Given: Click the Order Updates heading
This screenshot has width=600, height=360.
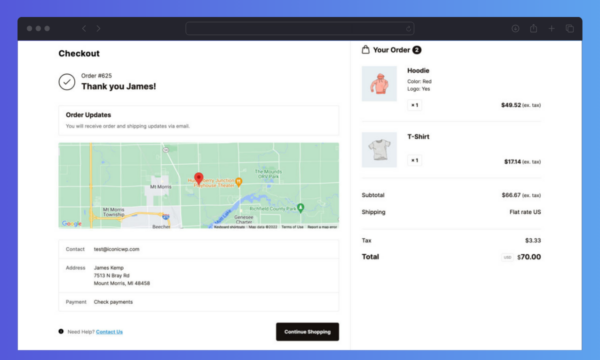Looking at the screenshot, I should [88, 115].
